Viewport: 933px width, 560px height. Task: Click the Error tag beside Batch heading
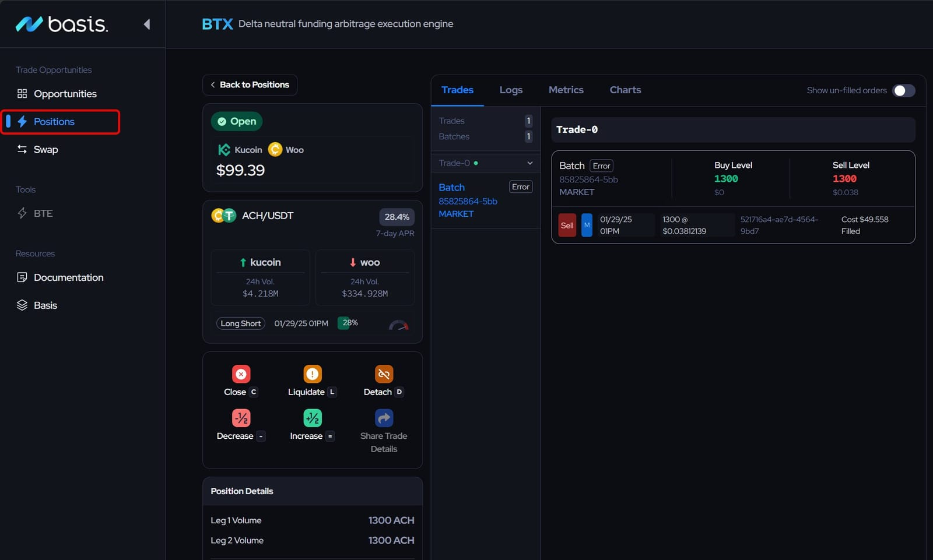(x=601, y=166)
